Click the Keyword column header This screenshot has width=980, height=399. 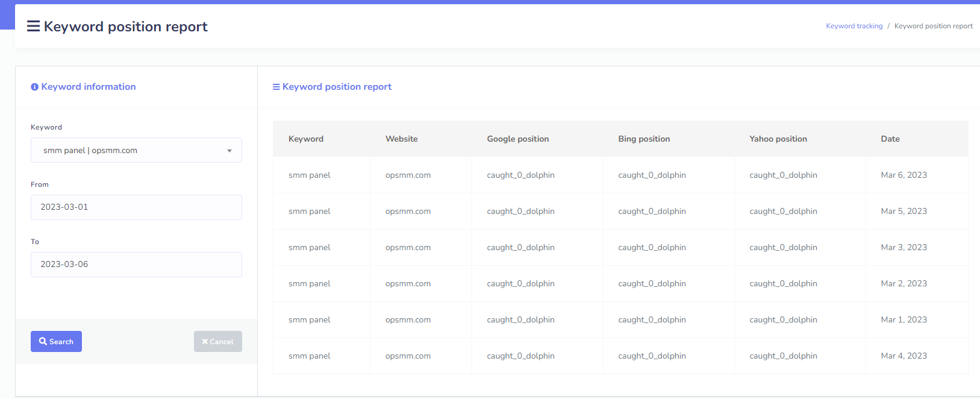pos(306,139)
